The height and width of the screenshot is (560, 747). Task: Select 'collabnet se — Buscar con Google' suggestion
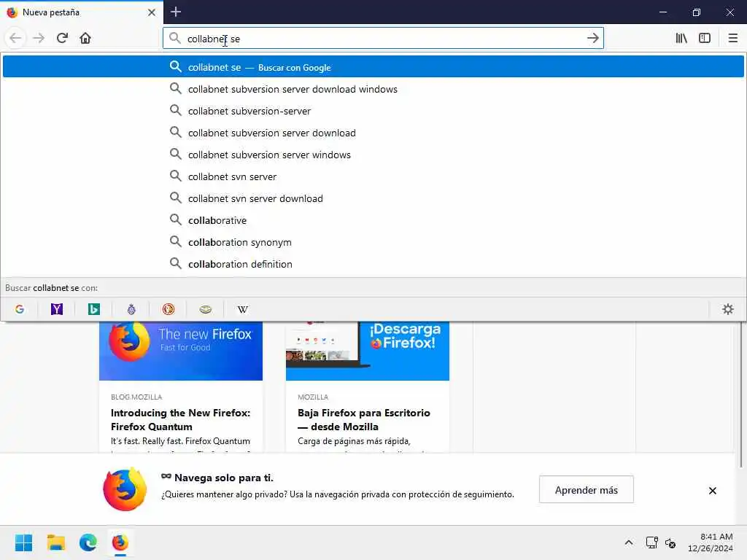click(373, 66)
